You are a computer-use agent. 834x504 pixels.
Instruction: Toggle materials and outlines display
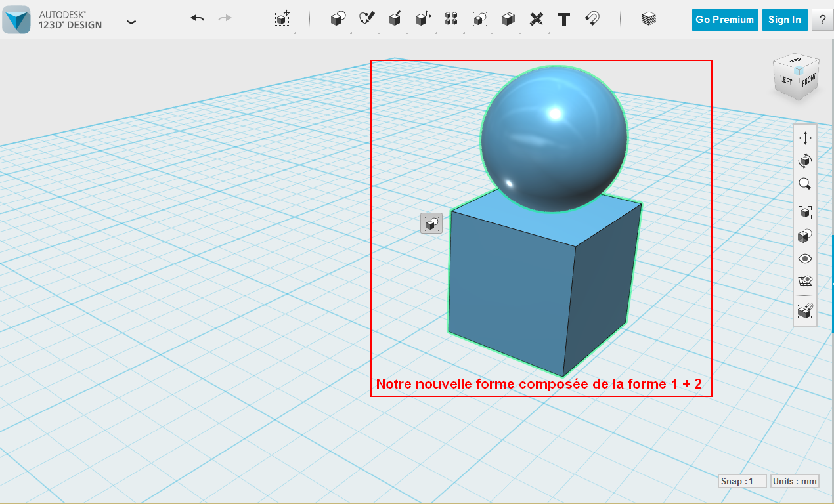coord(805,235)
